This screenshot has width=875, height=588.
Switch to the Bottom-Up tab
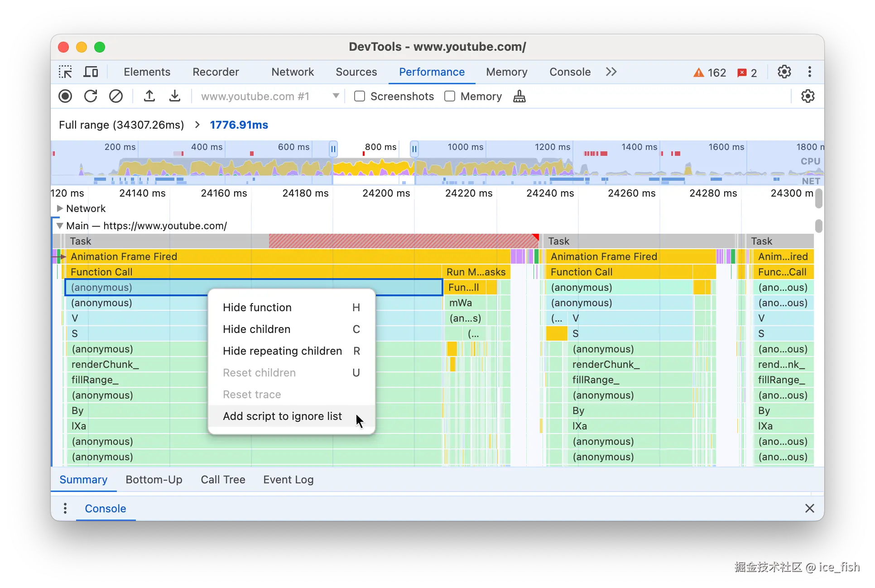[x=154, y=480]
